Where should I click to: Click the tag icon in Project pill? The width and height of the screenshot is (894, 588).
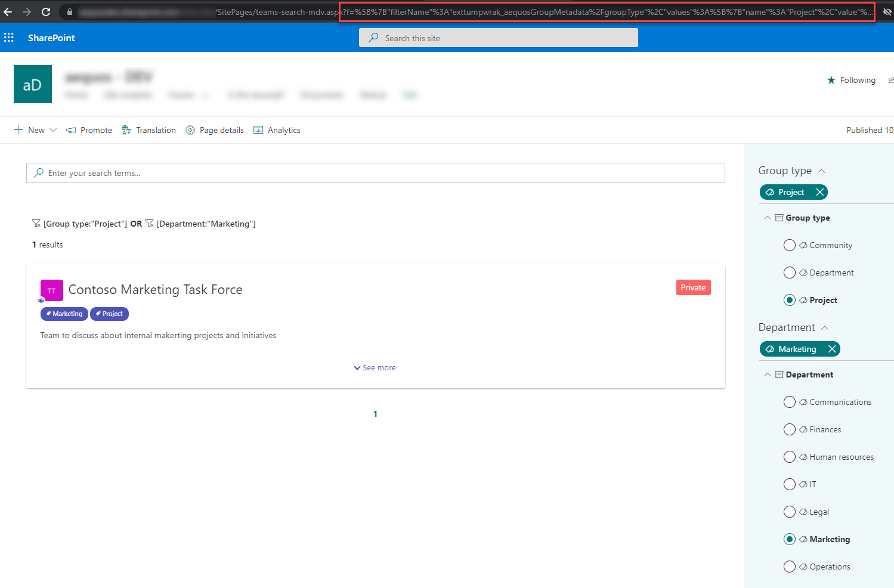pyautogui.click(x=770, y=192)
